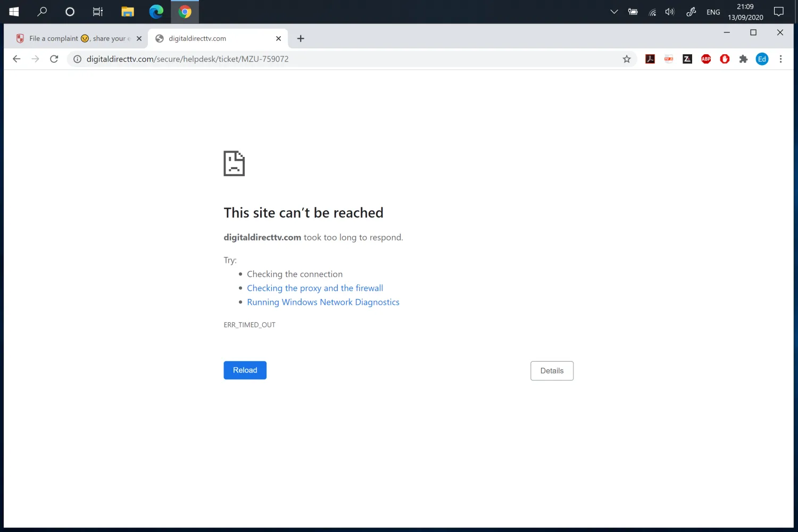Screen dimensions: 798x532
Task: Open the Adobe Acrobat extension icon
Action: (x=650, y=59)
